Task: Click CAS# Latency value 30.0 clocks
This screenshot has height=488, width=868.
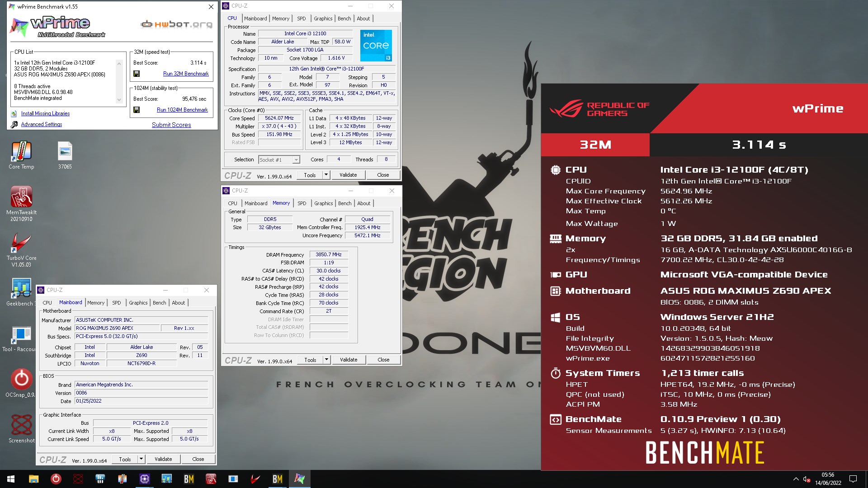Action: click(x=329, y=271)
